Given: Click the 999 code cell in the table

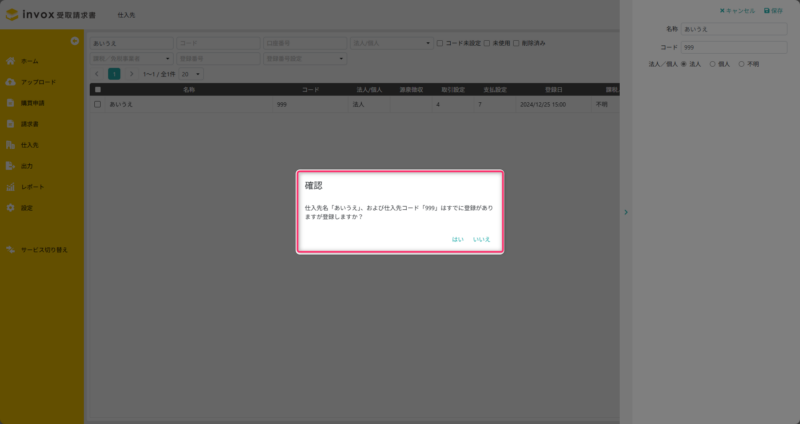Looking at the screenshot, I should point(310,104).
